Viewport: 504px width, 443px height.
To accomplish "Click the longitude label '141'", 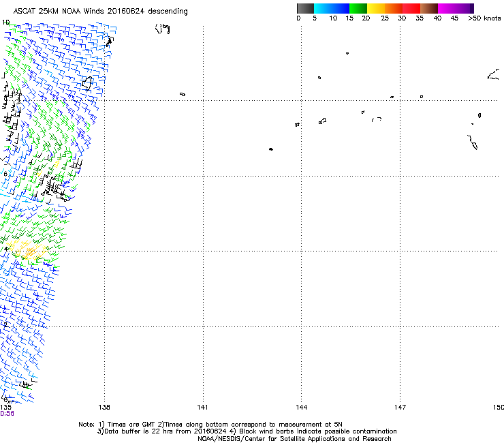I will [x=202, y=408].
